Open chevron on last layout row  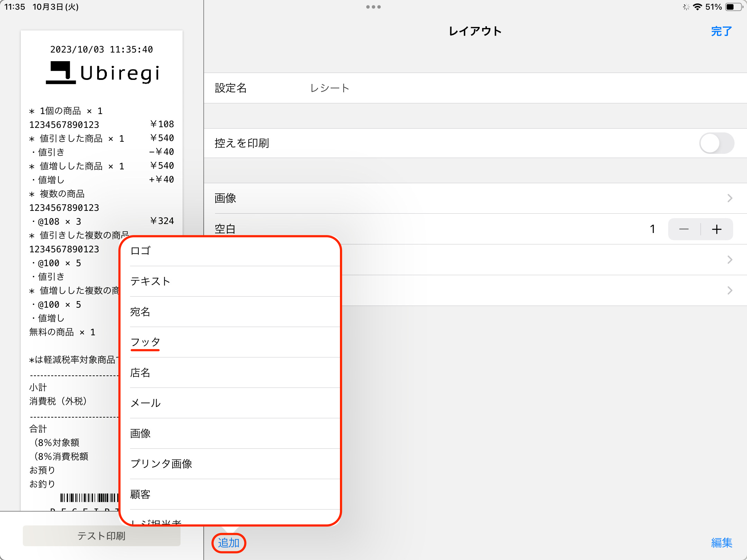click(730, 290)
